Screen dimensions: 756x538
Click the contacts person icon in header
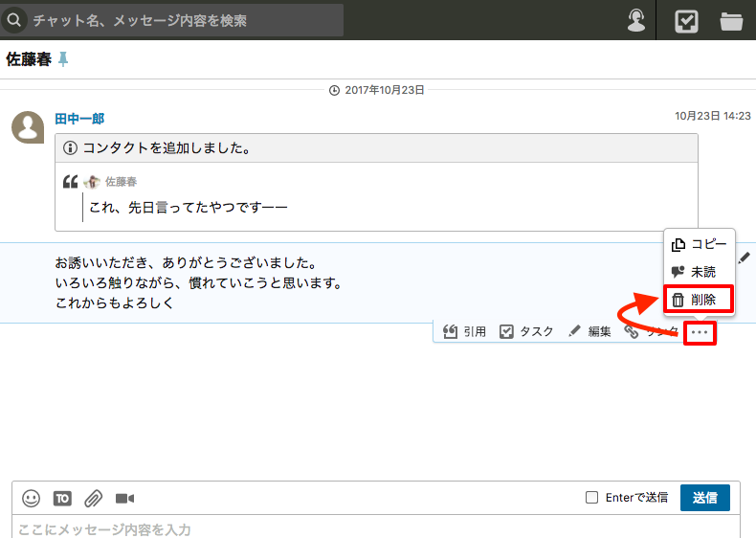click(636, 20)
